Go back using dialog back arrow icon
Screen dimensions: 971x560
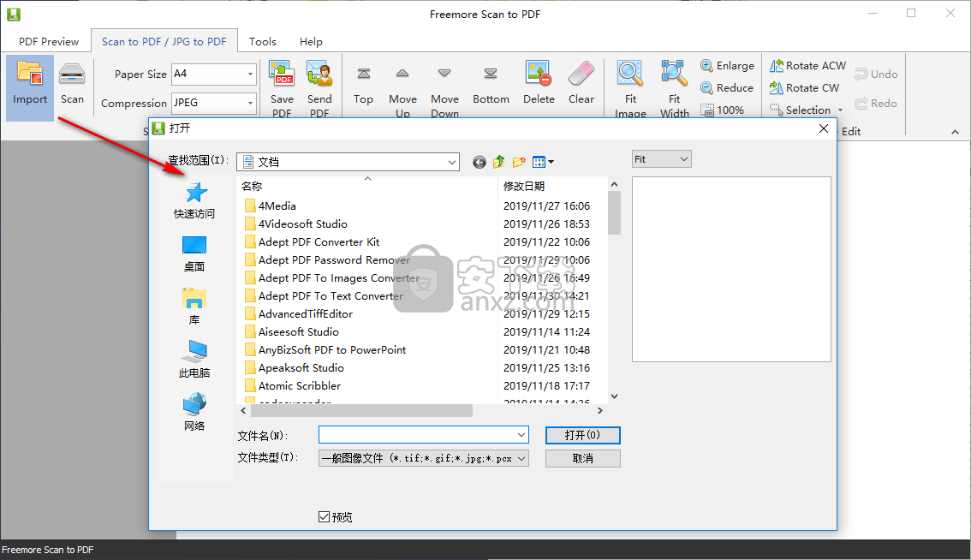tap(479, 162)
